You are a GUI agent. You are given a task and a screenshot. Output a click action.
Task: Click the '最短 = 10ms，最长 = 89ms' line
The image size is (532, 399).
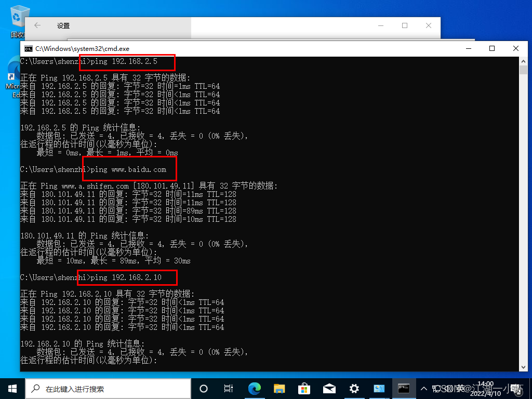pos(114,261)
